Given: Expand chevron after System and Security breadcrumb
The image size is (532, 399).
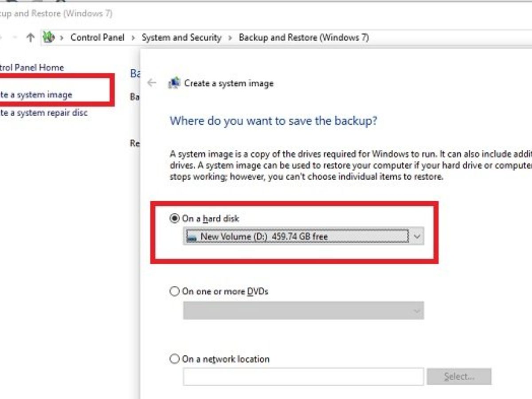Looking at the screenshot, I should tap(230, 38).
